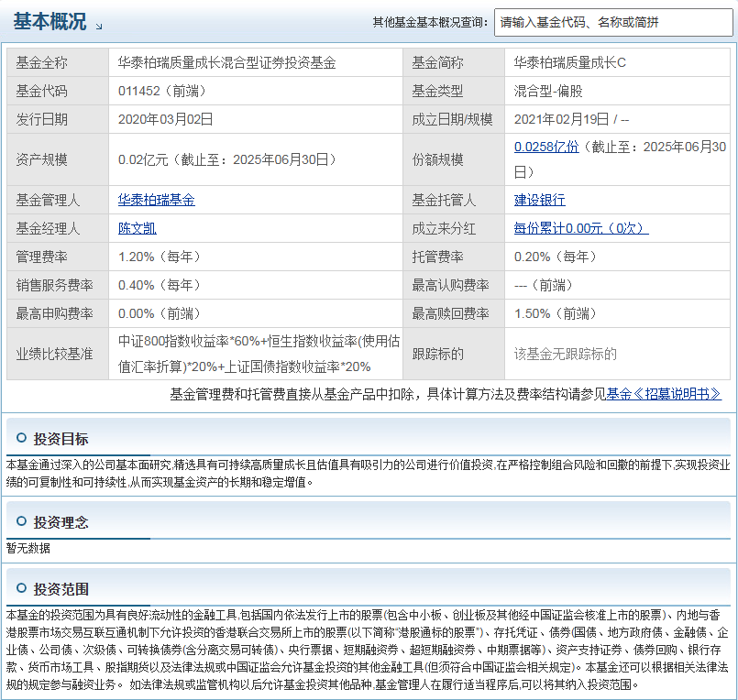Select the max subscription fee value ---（前端）

point(544,285)
